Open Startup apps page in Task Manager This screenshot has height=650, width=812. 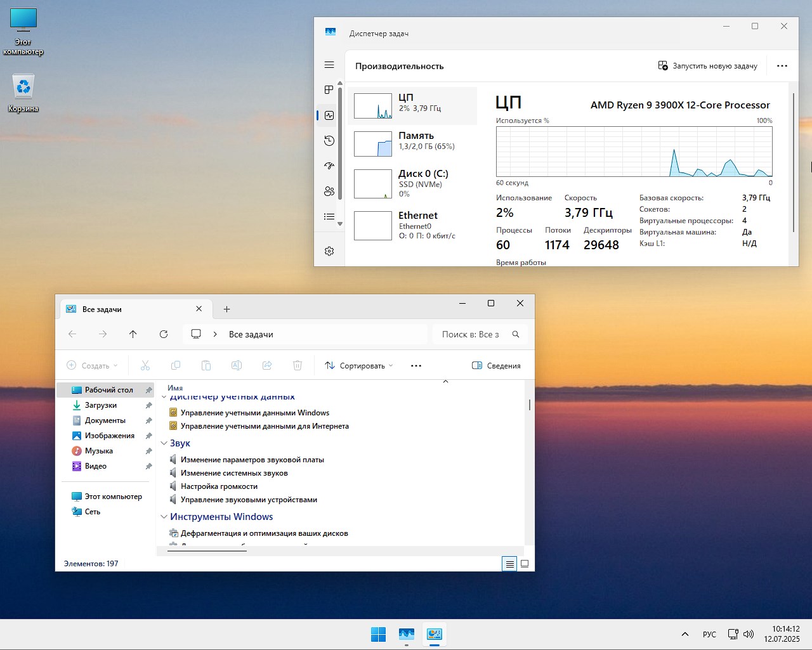pos(329,166)
